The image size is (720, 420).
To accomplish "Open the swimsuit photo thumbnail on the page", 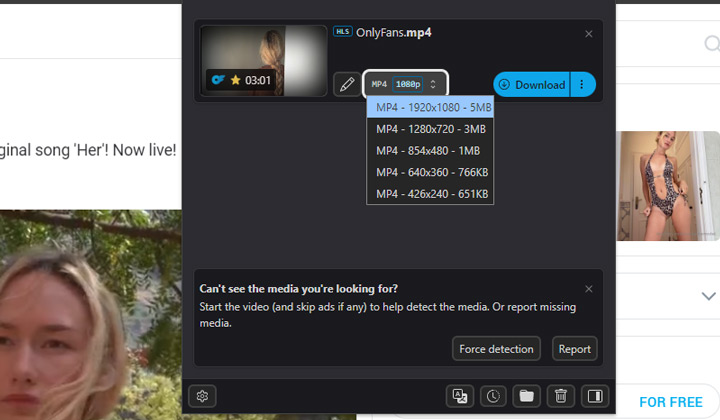I will click(668, 185).
